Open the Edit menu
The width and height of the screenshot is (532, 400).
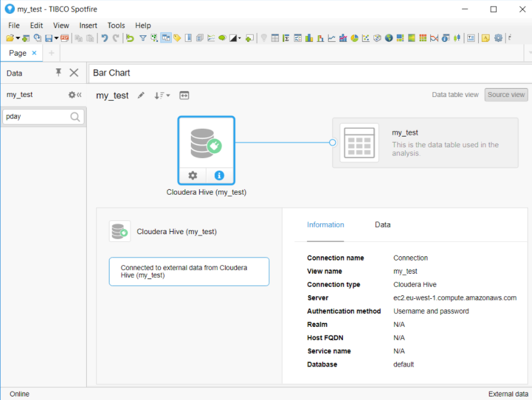[x=37, y=26]
